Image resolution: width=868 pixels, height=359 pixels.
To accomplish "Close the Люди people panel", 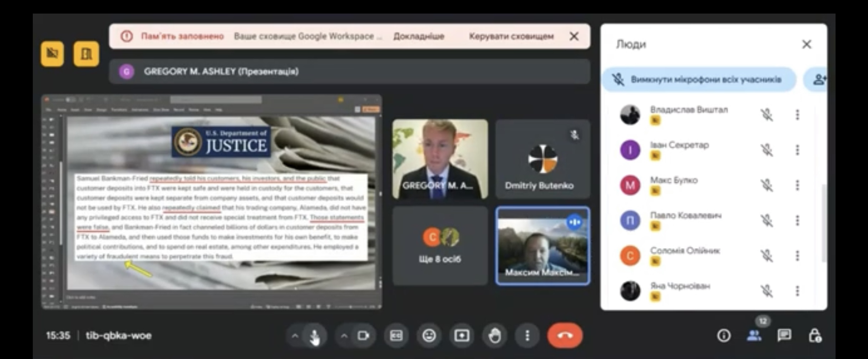I will 807,44.
